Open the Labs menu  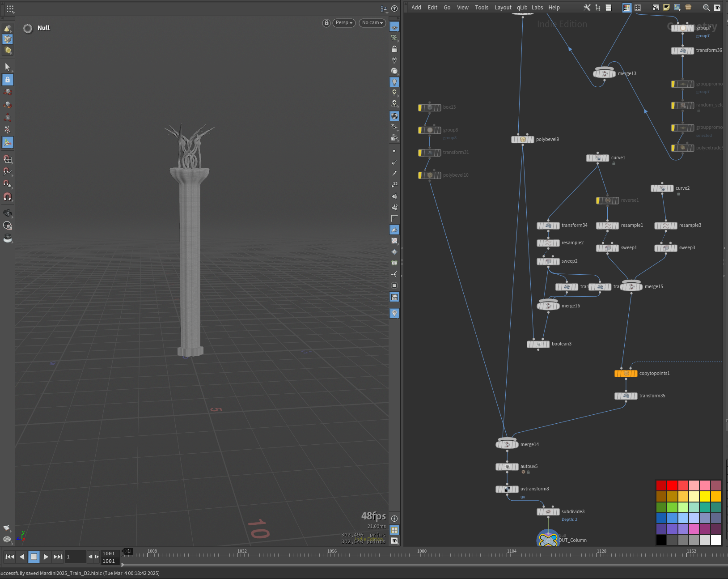click(x=537, y=8)
